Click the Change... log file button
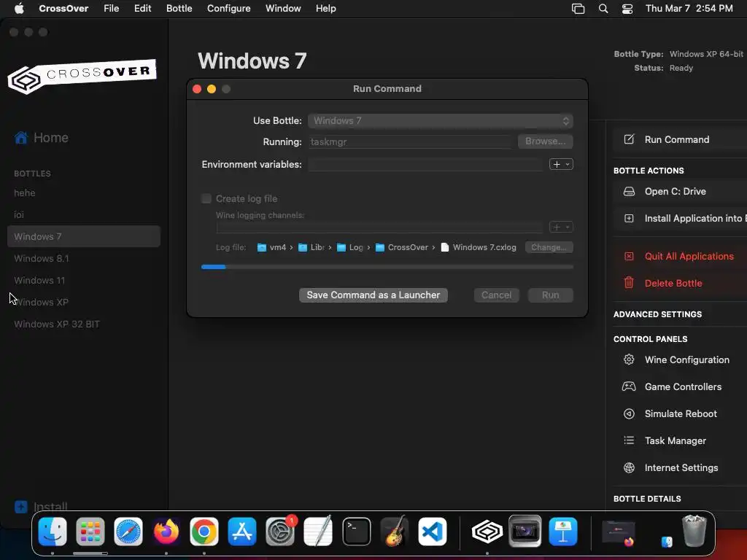This screenshot has height=560, width=747. pyautogui.click(x=549, y=248)
